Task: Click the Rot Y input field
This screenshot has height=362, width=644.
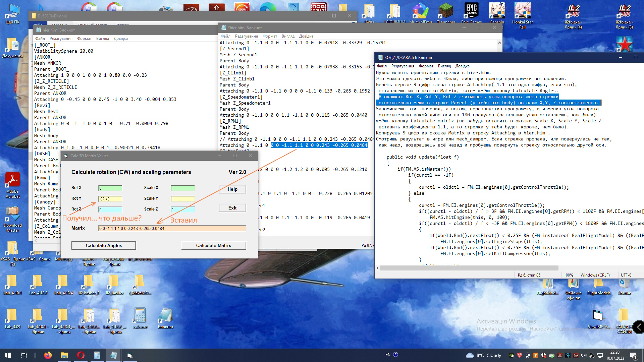Action: 110,199
